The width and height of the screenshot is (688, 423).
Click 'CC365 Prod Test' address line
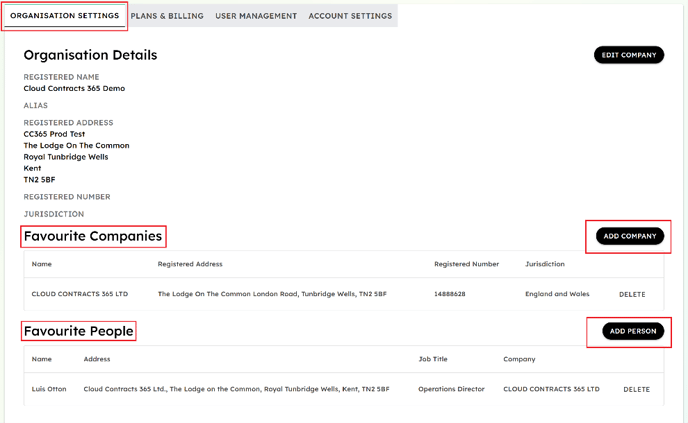54,134
